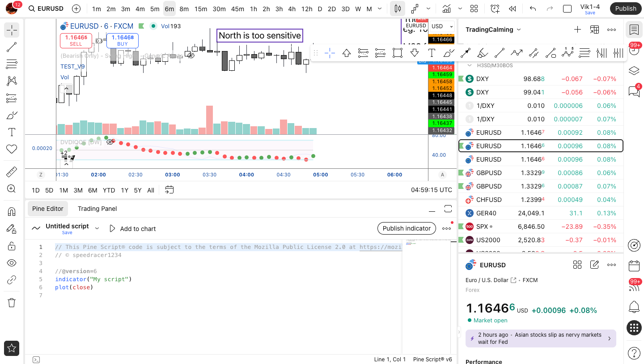
Task: Open the indicator templates dropdown arrow
Action: click(460, 9)
